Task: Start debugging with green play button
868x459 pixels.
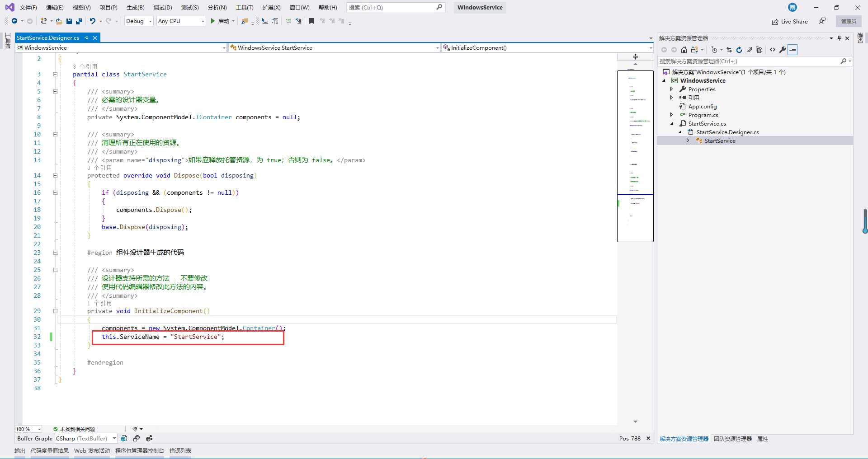Action: click(x=212, y=21)
